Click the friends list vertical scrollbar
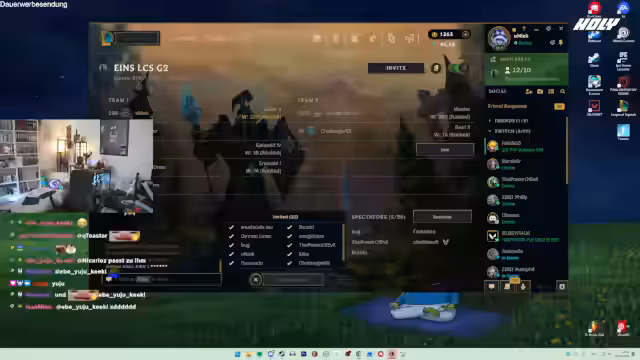The height and width of the screenshot is (360, 640). click(x=567, y=150)
